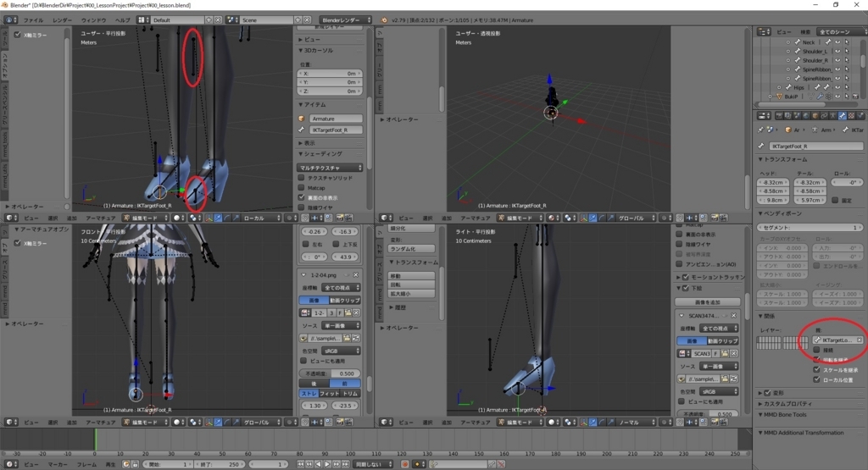Click the 開始 start frame field

point(168,464)
